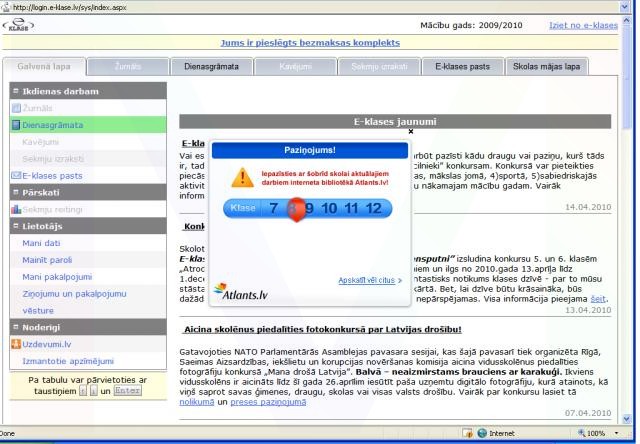Click the page vertical scrollbar down arrow
Image resolution: width=640 pixels, height=444 pixels.
[x=627, y=418]
